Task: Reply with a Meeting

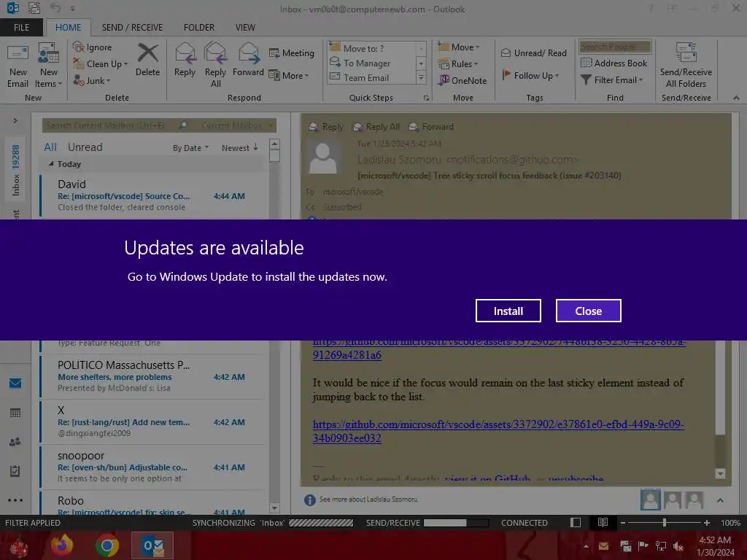Action: tap(292, 52)
